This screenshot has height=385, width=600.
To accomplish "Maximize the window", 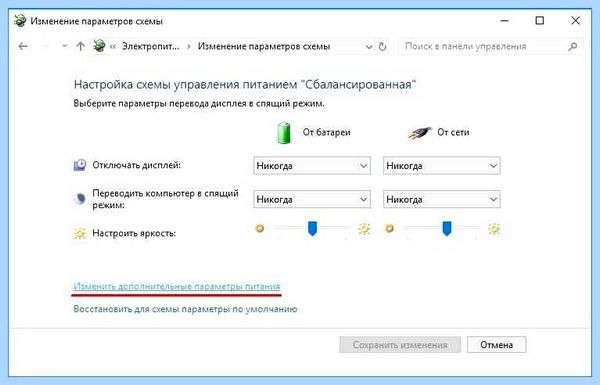I will point(540,21).
